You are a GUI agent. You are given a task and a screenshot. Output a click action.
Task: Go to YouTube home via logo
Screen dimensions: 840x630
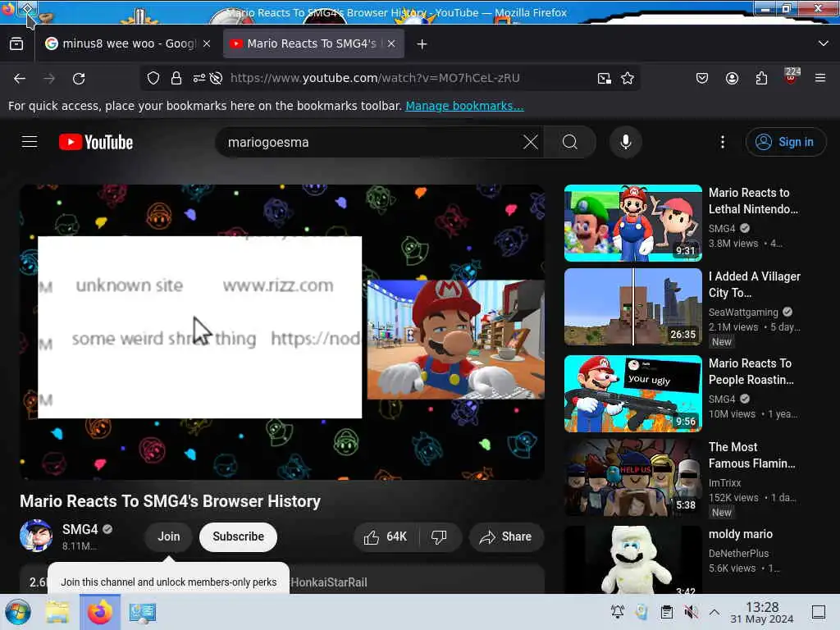coord(96,142)
